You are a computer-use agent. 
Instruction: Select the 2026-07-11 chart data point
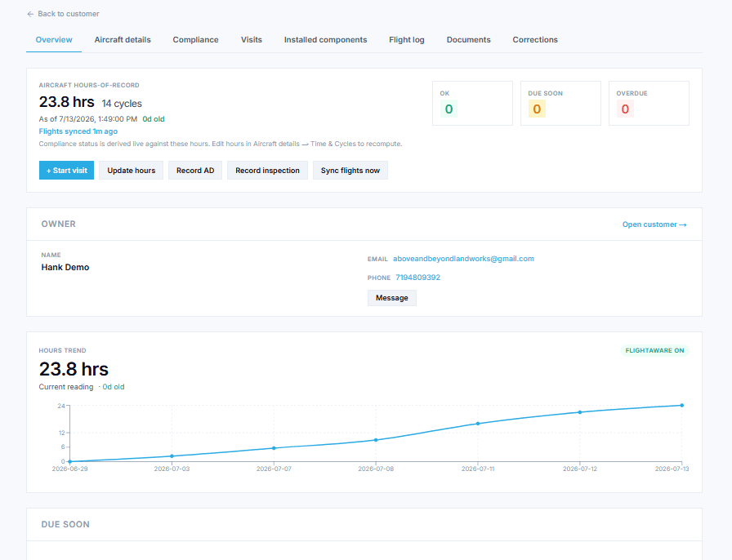[x=478, y=424]
